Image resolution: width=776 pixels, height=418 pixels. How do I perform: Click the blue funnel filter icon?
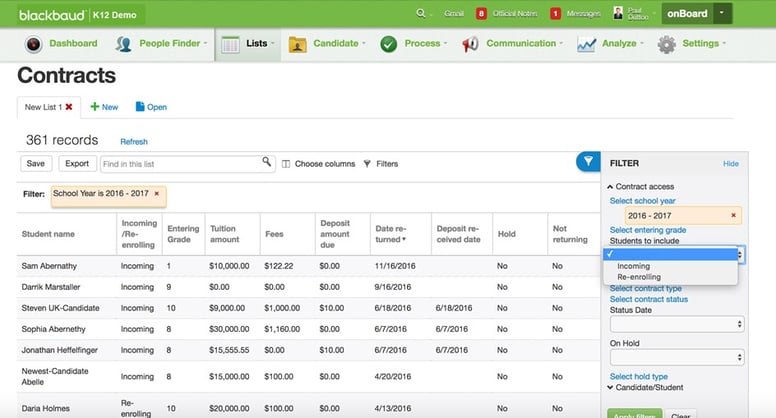(587, 162)
